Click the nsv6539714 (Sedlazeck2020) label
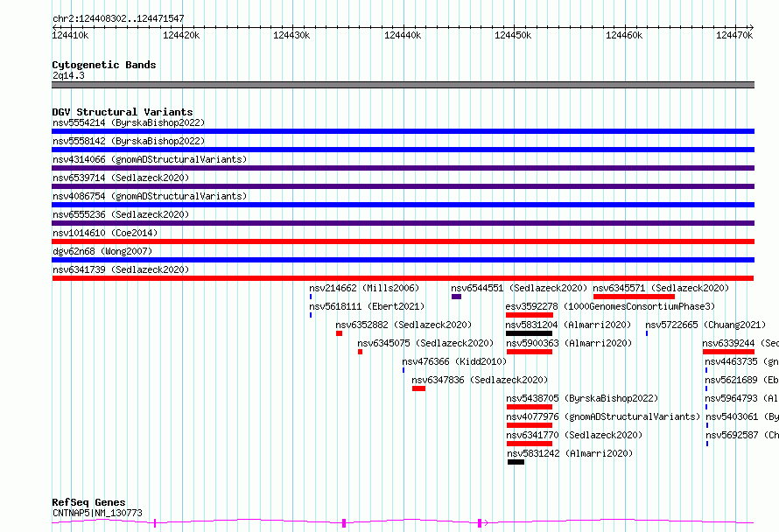 [x=121, y=178]
